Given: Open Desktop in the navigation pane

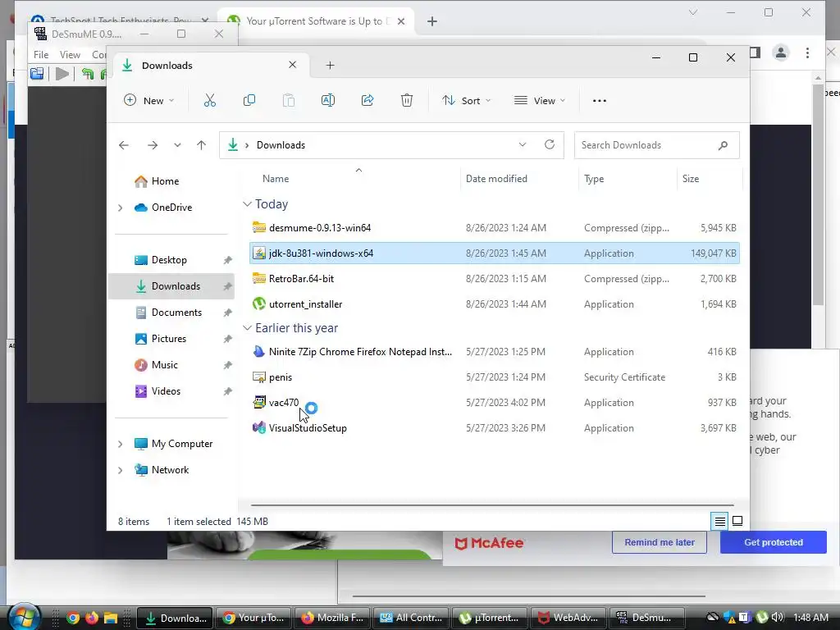Looking at the screenshot, I should click(x=171, y=260).
